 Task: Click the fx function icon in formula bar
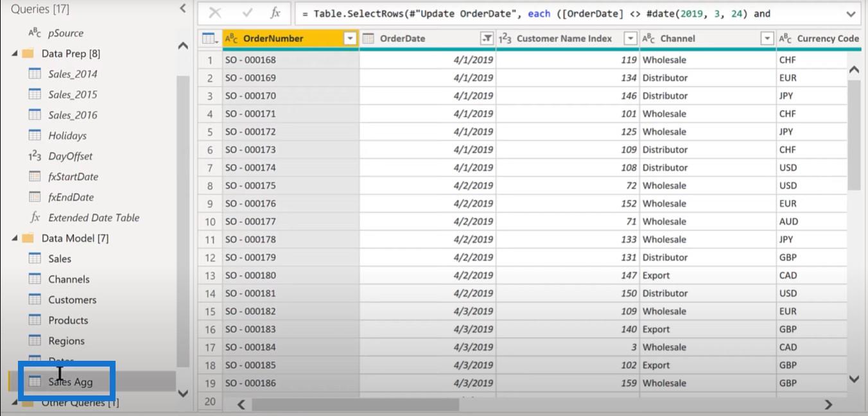tap(275, 13)
